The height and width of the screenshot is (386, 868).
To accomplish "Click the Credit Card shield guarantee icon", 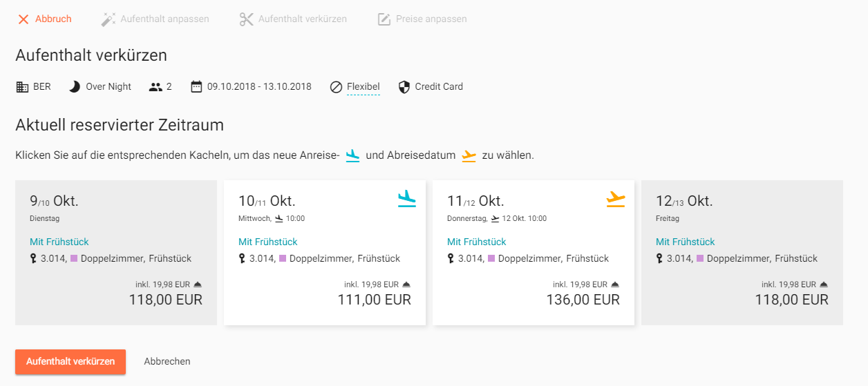I will [x=404, y=87].
